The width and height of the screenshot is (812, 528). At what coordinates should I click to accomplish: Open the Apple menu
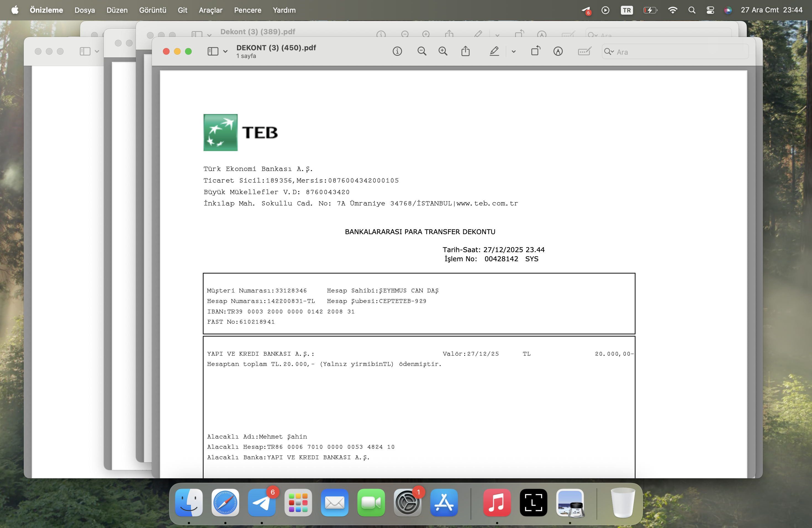pyautogui.click(x=15, y=10)
